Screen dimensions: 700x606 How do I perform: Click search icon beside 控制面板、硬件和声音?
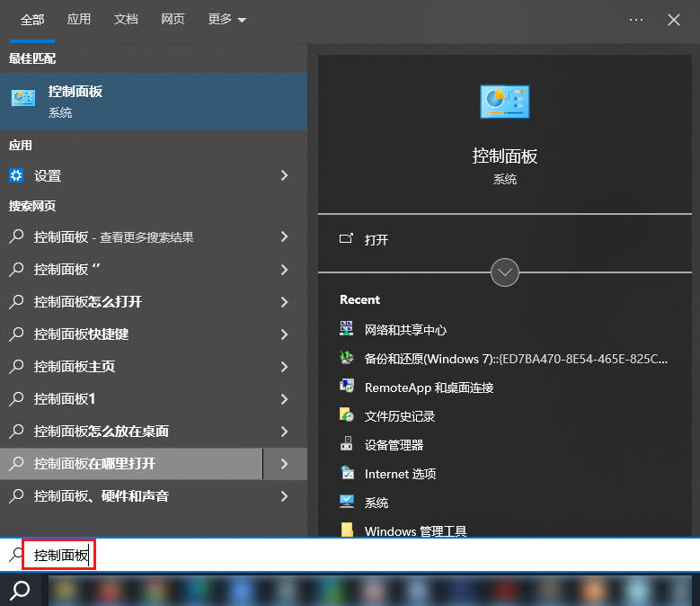point(16,496)
